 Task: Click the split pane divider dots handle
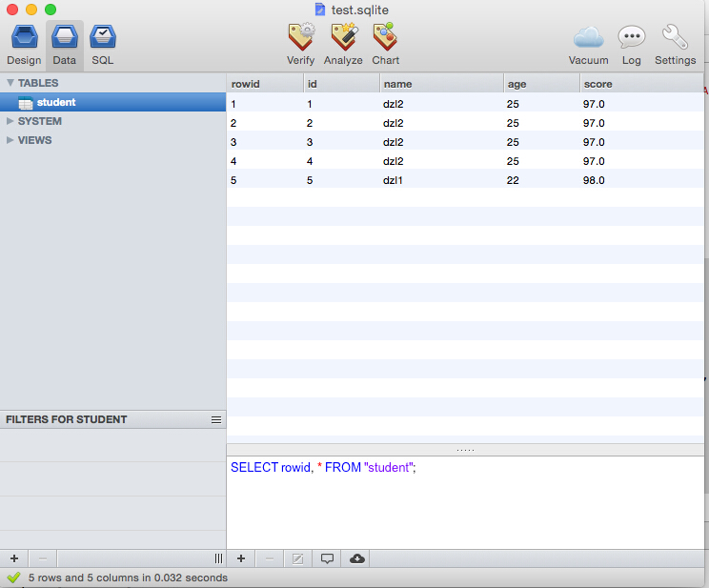pyautogui.click(x=465, y=450)
